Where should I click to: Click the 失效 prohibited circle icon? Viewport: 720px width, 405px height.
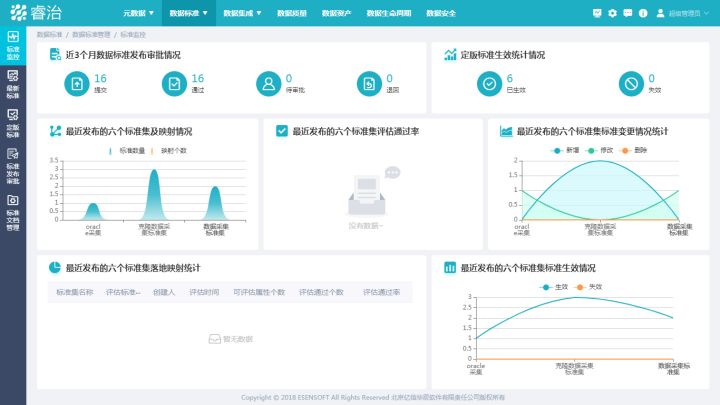pos(631,84)
